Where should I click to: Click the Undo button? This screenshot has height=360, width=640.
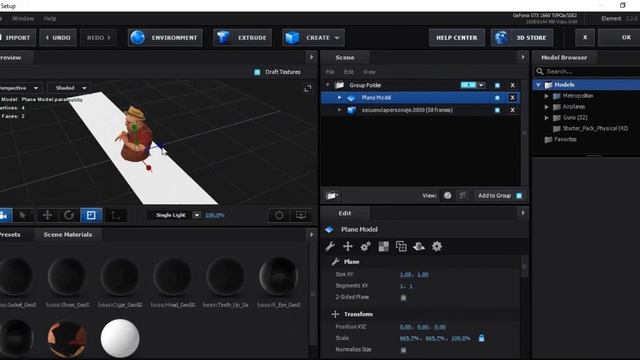(x=58, y=38)
